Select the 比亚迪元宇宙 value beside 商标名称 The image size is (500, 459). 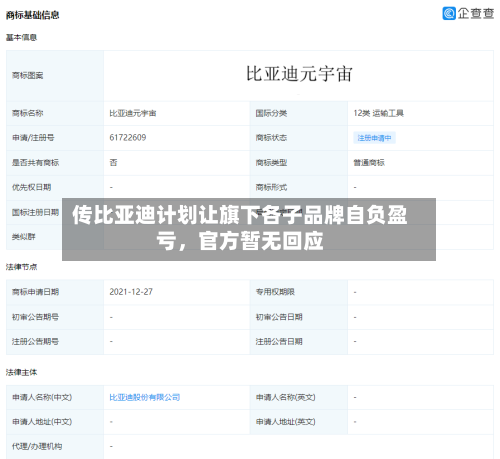point(133,113)
